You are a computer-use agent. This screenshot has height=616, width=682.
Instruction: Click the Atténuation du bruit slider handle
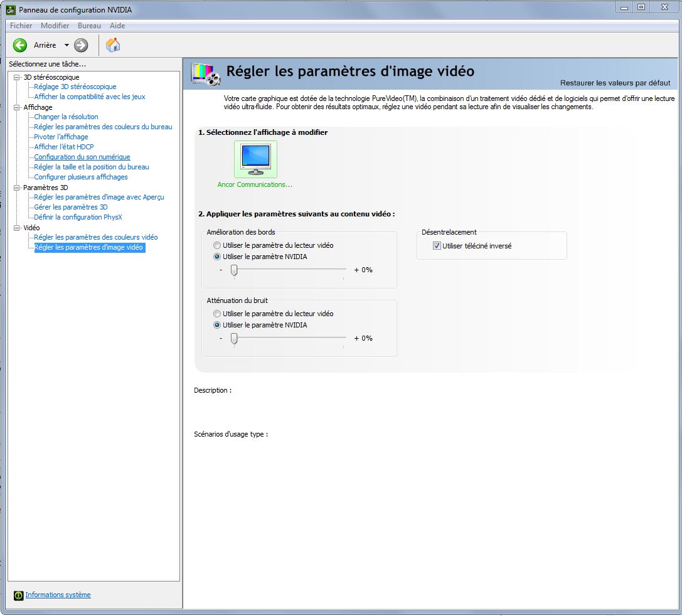tap(234, 339)
